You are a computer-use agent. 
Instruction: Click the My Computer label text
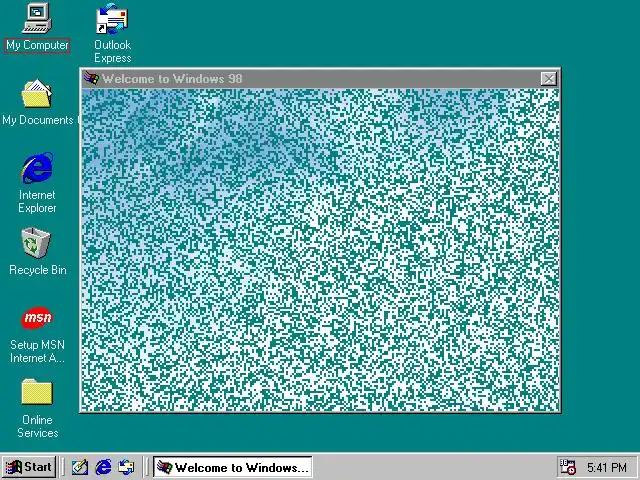click(x=37, y=45)
